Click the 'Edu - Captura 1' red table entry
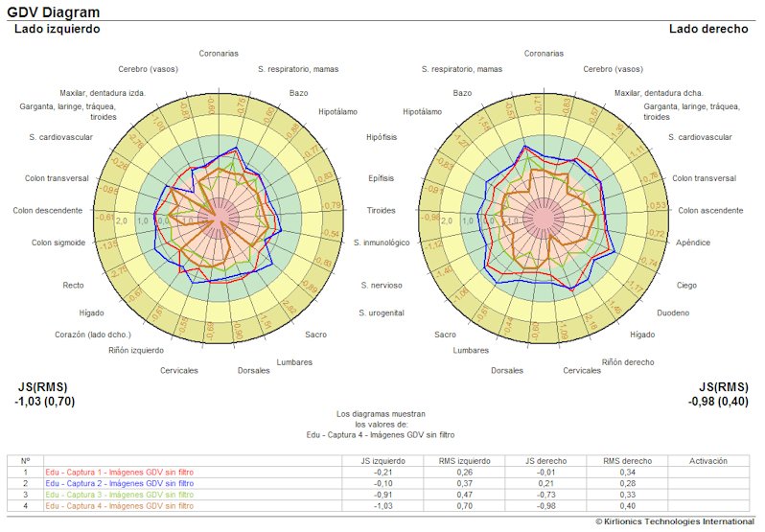The image size is (765, 532). [x=119, y=472]
